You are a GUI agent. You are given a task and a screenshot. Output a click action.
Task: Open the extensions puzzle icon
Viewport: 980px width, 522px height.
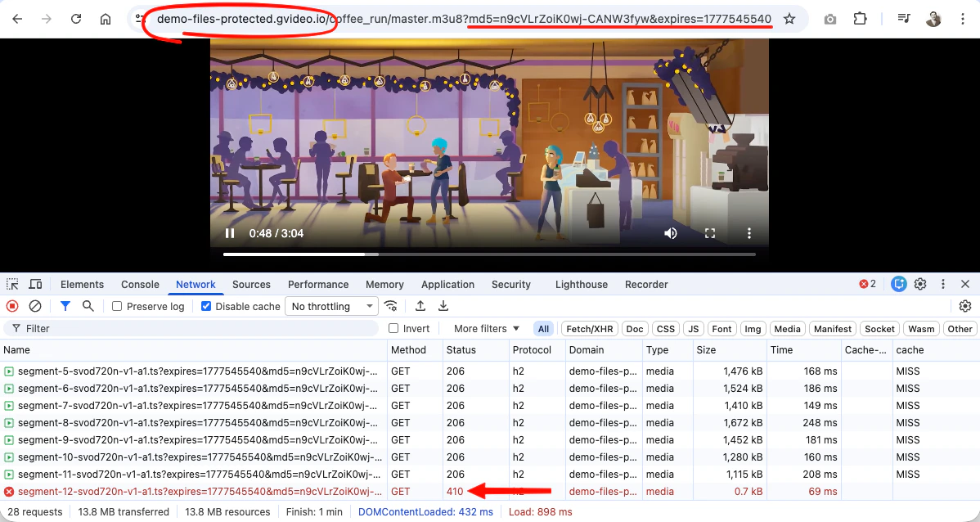[860, 19]
